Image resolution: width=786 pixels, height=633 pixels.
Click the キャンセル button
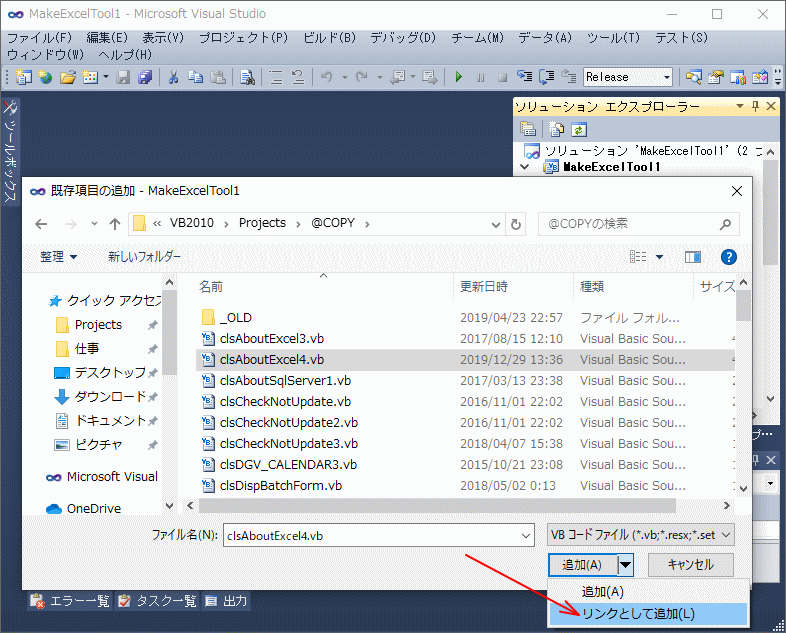[x=690, y=565]
